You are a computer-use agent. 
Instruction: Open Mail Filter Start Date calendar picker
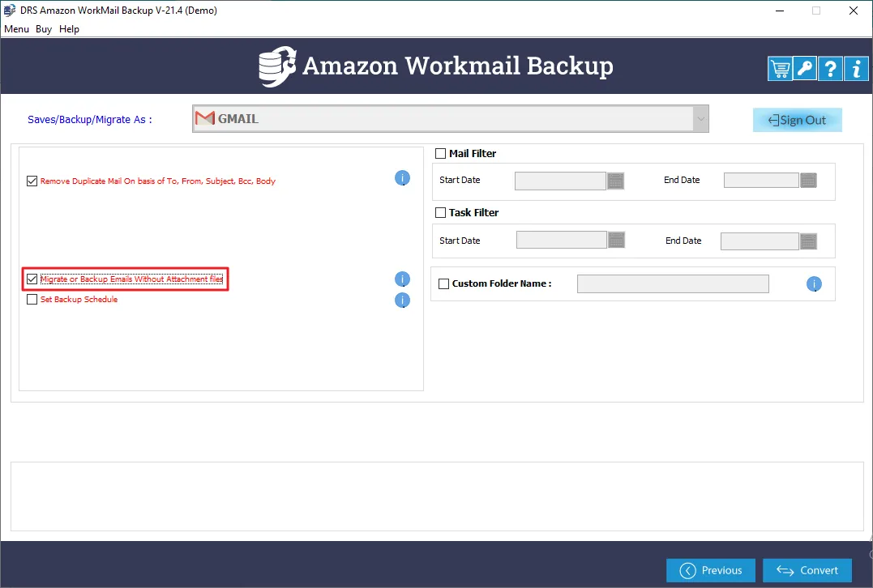615,181
